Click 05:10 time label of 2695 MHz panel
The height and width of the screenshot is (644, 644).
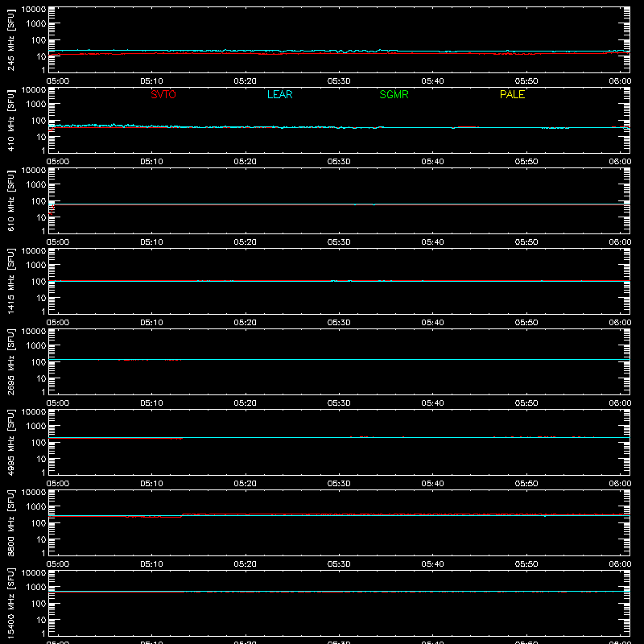pos(151,403)
